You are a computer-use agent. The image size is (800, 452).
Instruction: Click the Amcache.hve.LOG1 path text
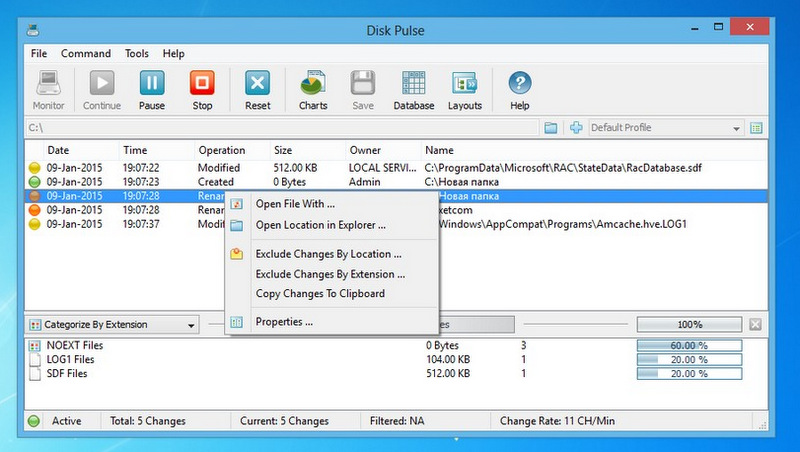(x=562, y=224)
